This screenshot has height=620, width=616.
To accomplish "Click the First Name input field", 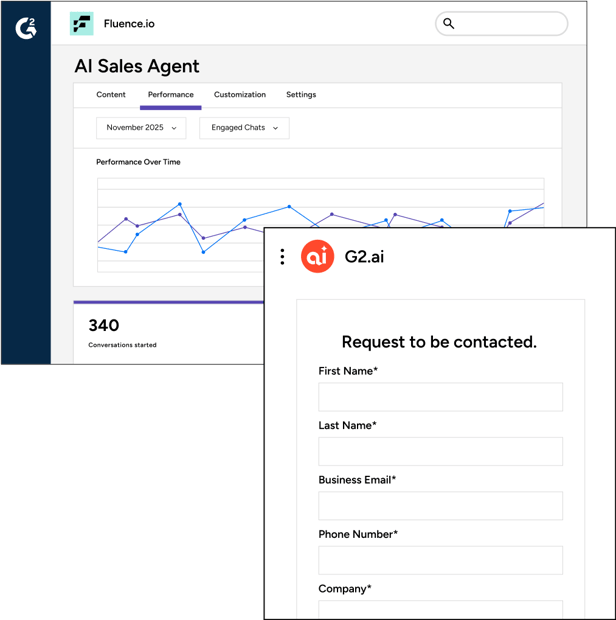I will pyautogui.click(x=440, y=397).
